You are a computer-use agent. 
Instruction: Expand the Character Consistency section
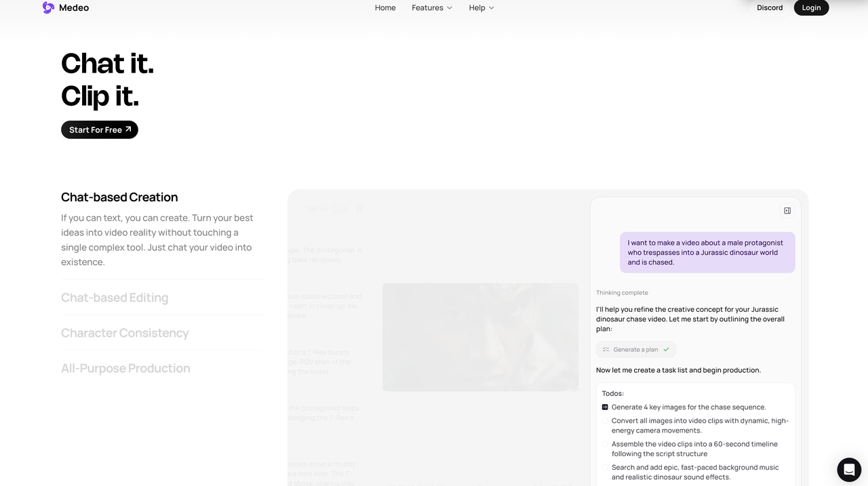point(125,333)
